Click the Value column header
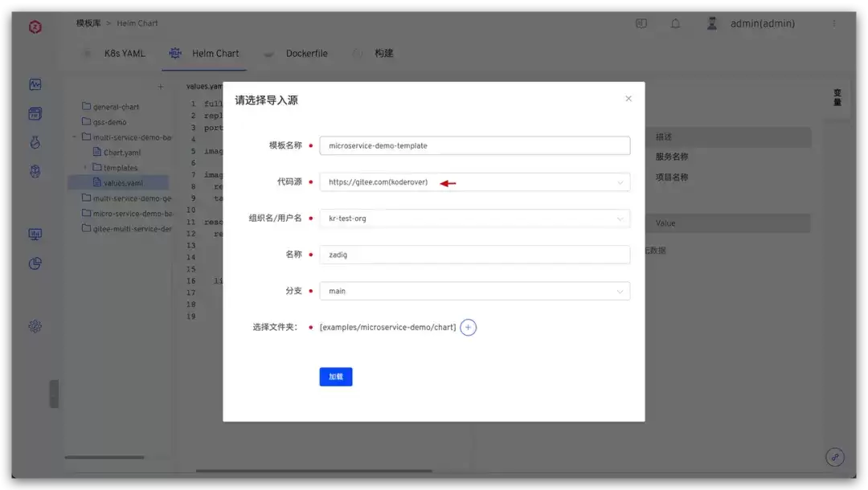This screenshot has height=490, width=868. tap(665, 223)
